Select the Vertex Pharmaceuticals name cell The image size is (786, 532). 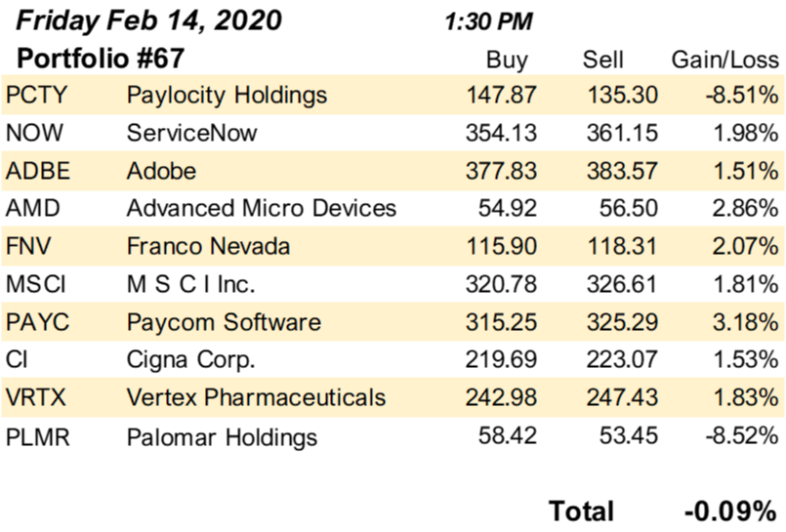(256, 397)
